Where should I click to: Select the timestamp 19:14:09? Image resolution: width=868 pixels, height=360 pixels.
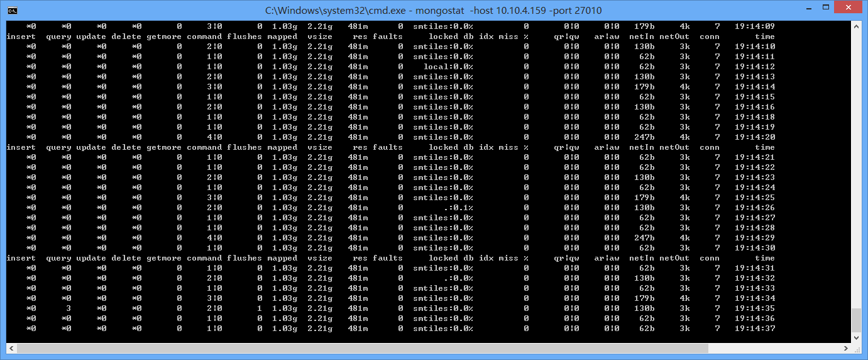(754, 26)
